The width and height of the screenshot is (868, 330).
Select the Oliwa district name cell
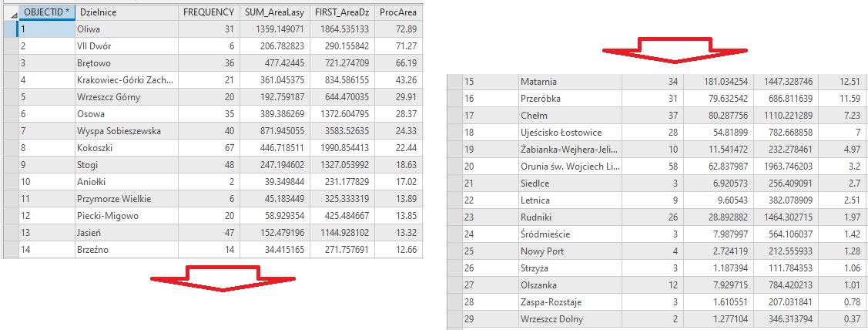pos(126,29)
